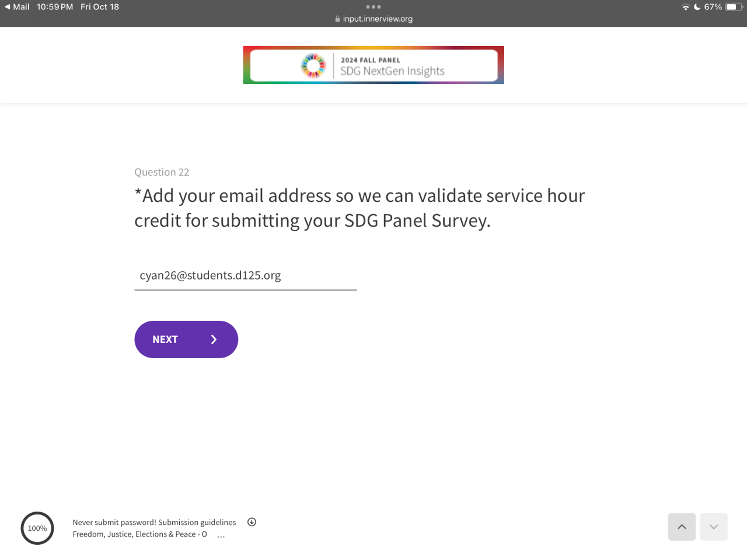Screen dimensions: 747x560
Task: Click the SDG color wheel logo
Action: [x=313, y=65]
